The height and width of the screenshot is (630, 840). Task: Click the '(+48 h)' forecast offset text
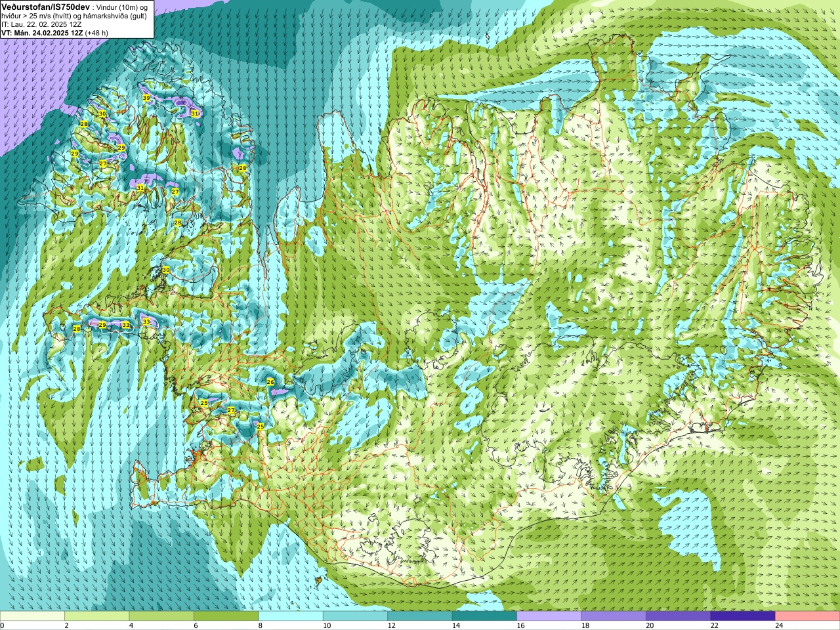click(x=96, y=33)
